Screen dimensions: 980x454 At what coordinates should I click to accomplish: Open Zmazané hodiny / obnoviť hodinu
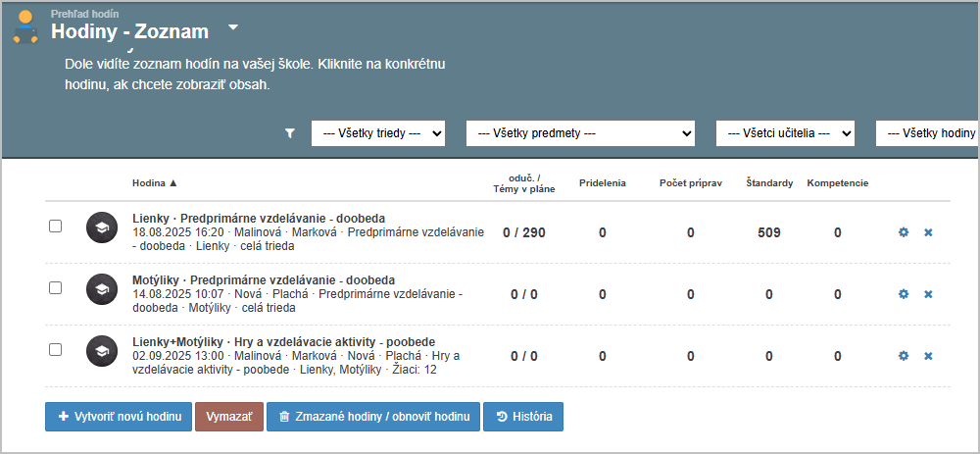[x=373, y=417]
